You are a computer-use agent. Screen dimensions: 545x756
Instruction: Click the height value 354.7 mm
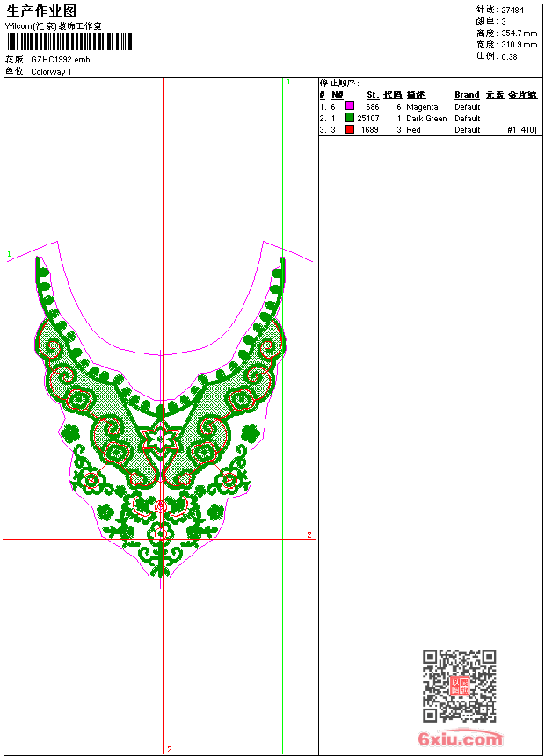pyautogui.click(x=519, y=33)
